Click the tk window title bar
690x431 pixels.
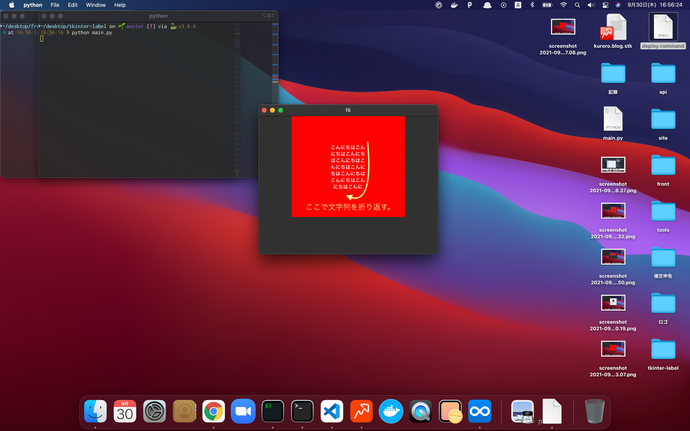(x=348, y=110)
